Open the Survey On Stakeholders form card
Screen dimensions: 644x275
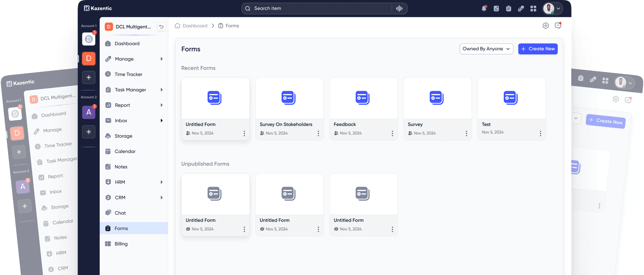289,109
